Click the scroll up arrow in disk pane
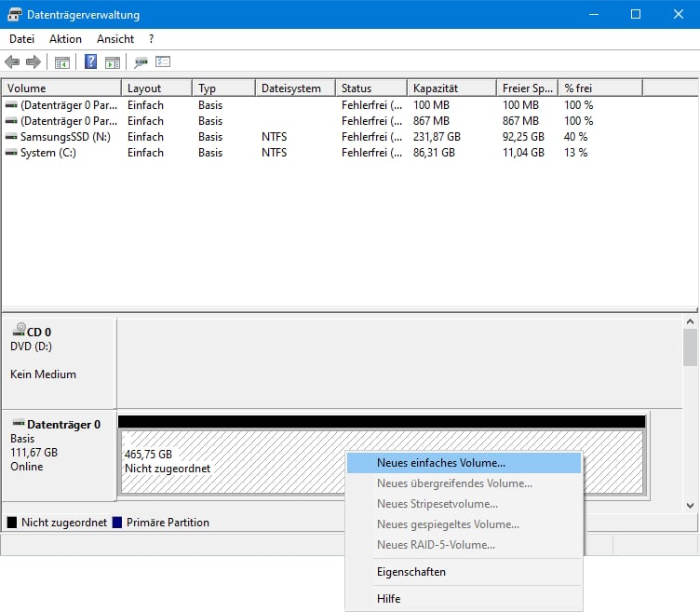This screenshot has height=612, width=700. coord(690,321)
